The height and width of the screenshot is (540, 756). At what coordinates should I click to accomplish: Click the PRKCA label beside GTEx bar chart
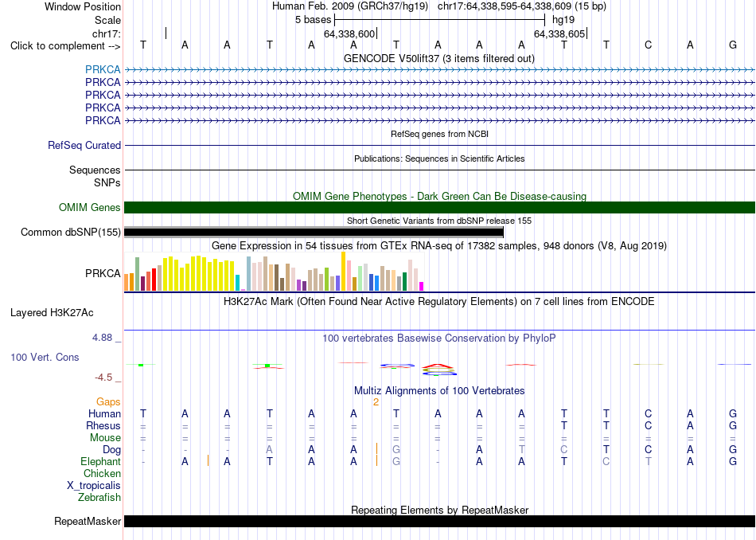103,273
